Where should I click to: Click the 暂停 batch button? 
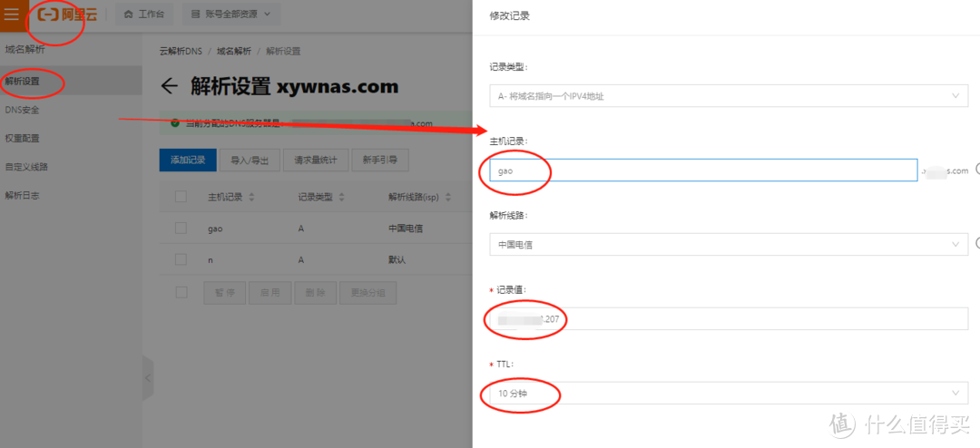pyautogui.click(x=225, y=292)
